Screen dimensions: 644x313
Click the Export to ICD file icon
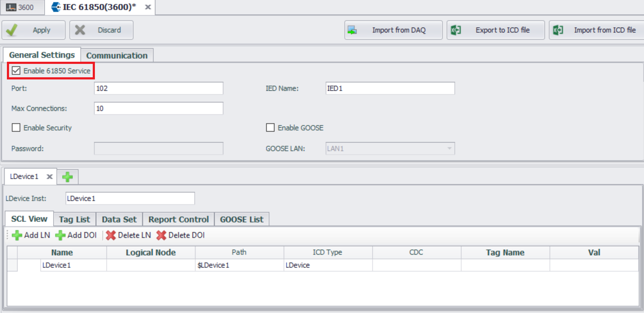[456, 30]
